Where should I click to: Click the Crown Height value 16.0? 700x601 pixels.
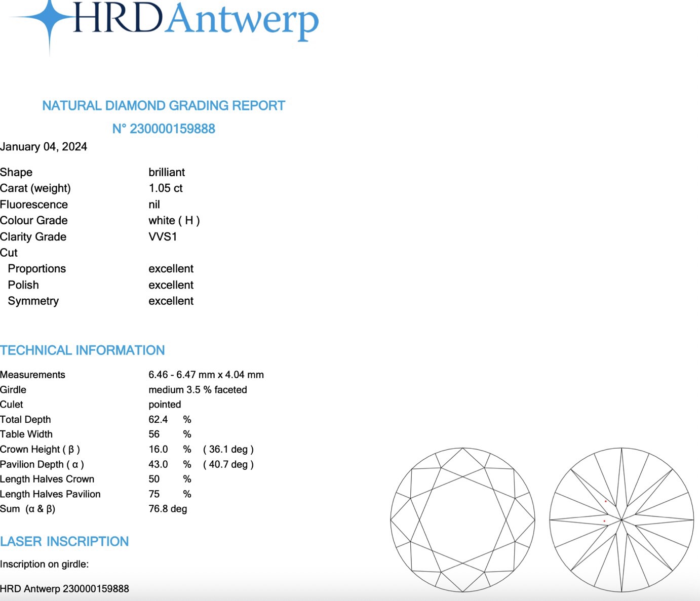pos(158,449)
